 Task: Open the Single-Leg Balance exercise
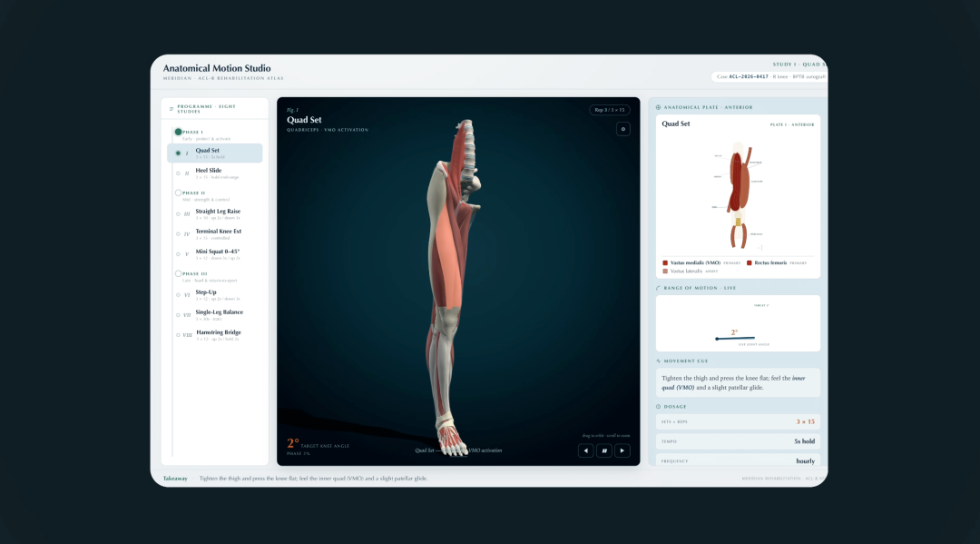click(x=215, y=315)
